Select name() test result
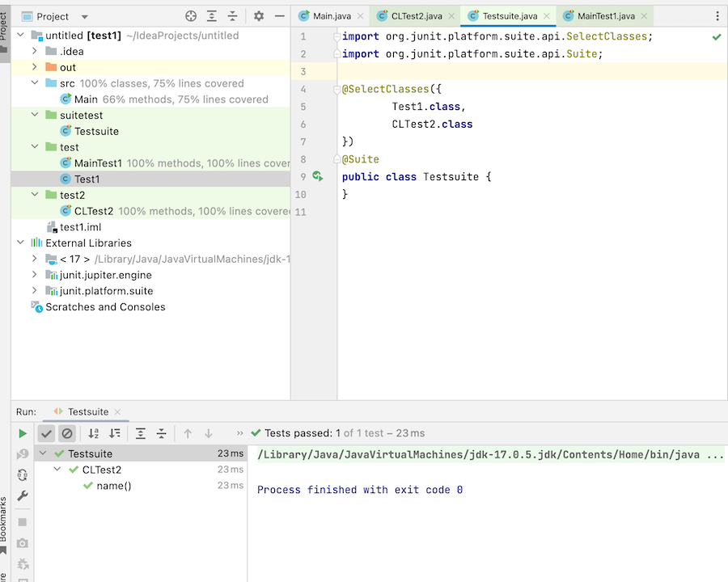 (114, 486)
